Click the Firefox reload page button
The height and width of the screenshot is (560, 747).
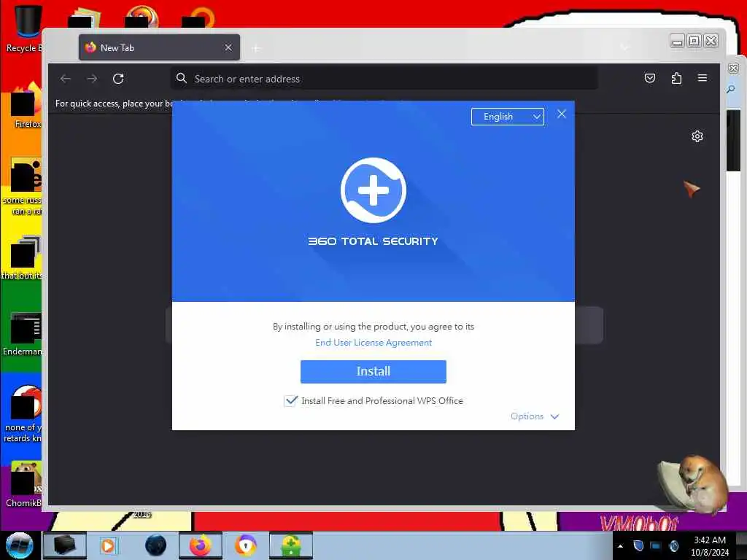click(118, 79)
